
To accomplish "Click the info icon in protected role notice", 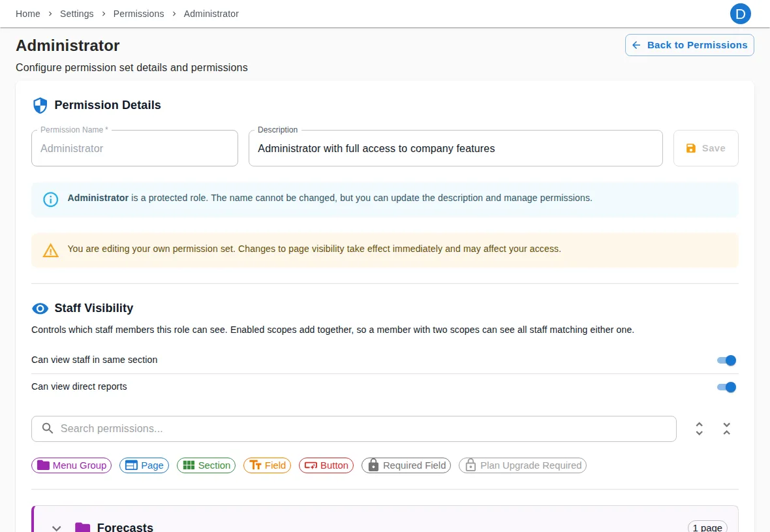I will pos(51,200).
